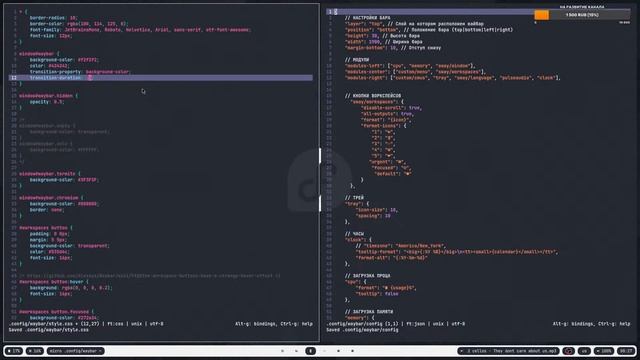Click the 'opacity: 0.5;' line

pyautogui.click(x=47, y=102)
